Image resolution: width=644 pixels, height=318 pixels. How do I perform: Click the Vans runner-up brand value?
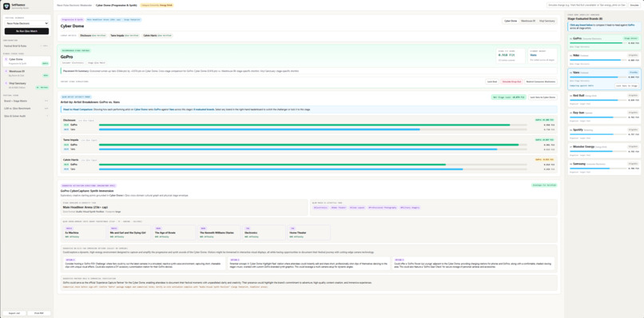click(x=534, y=54)
